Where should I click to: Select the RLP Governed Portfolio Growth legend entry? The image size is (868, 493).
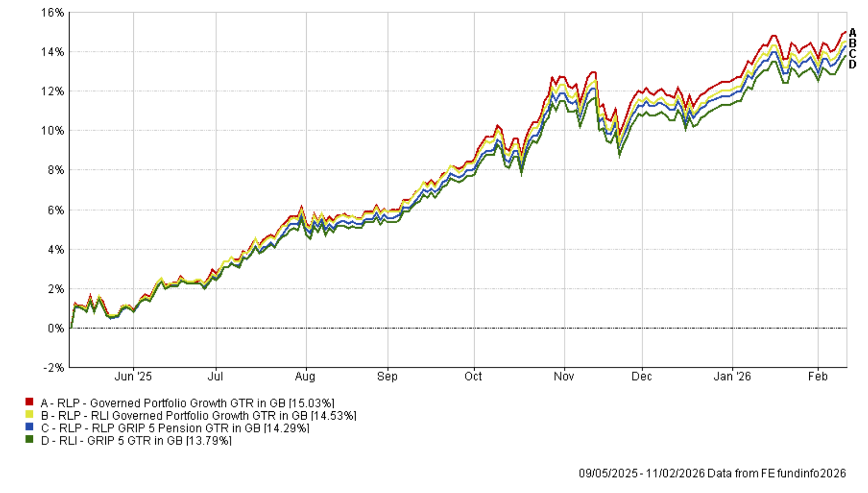[x=187, y=403]
